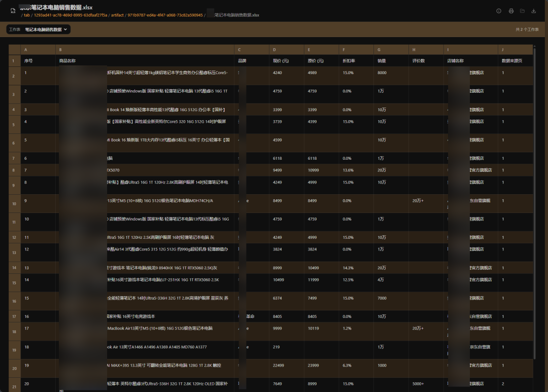Viewport: 548px width, 392px height.
Task: Click price cell 9999
Action: 287,332
